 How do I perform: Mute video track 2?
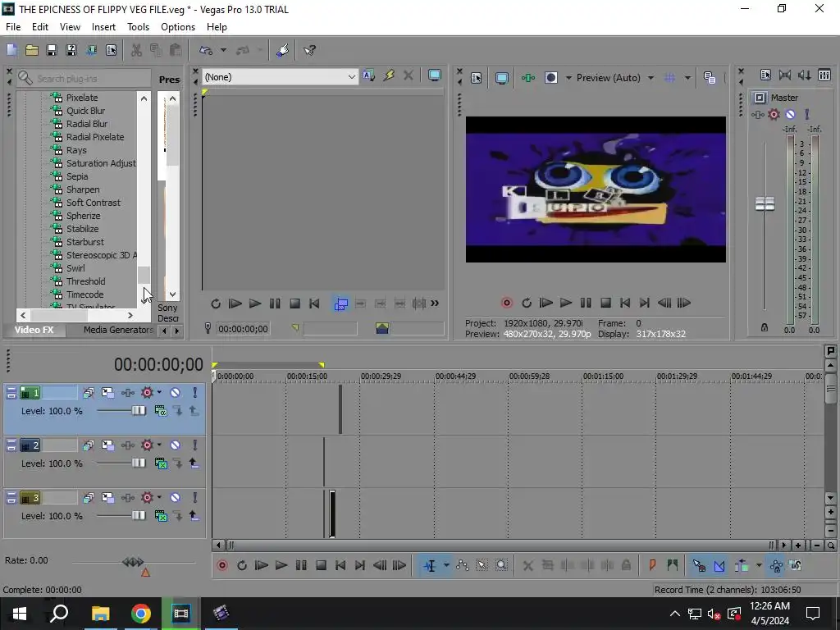click(x=175, y=445)
